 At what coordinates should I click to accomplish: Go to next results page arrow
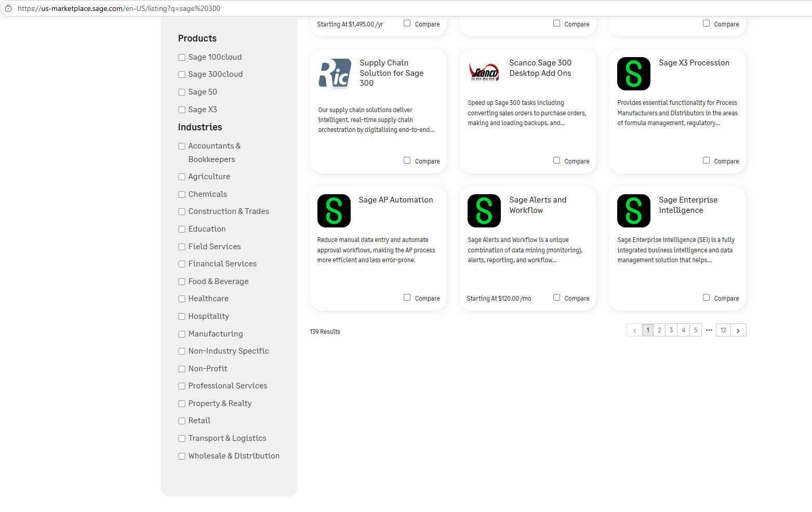(x=738, y=330)
